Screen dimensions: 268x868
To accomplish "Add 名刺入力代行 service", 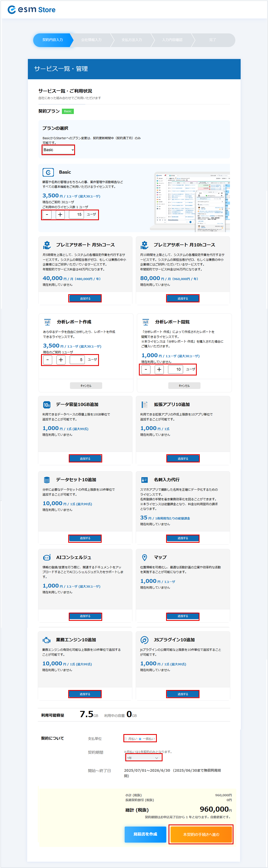I will coord(182,538).
